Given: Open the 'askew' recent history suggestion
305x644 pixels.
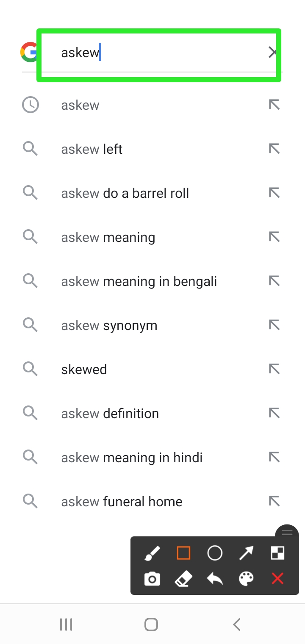Looking at the screenshot, I should pos(80,105).
